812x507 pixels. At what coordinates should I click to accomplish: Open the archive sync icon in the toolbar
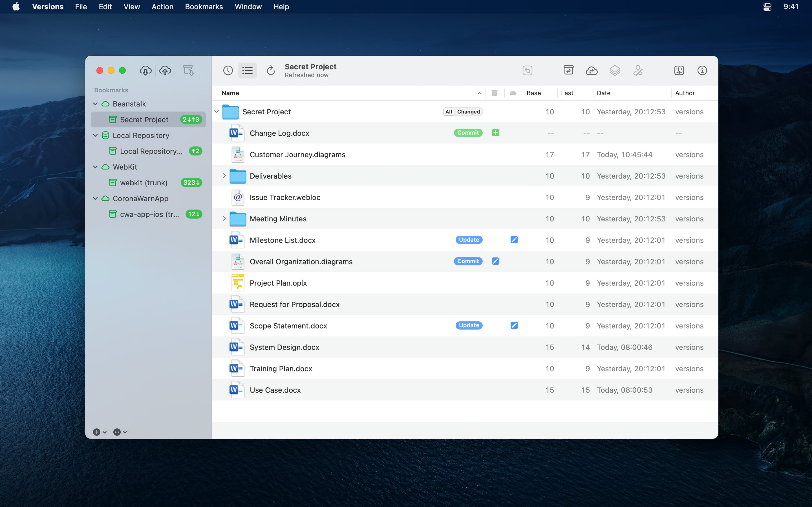[568, 70]
